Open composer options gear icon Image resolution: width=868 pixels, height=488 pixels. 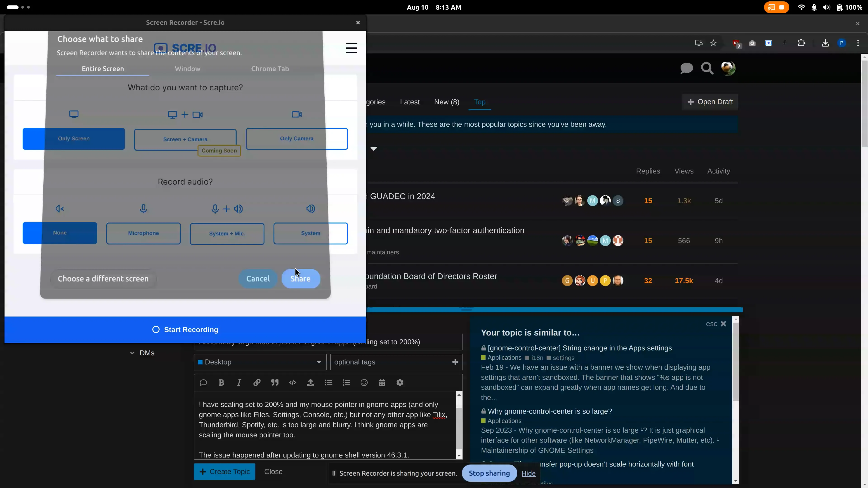coord(400,382)
